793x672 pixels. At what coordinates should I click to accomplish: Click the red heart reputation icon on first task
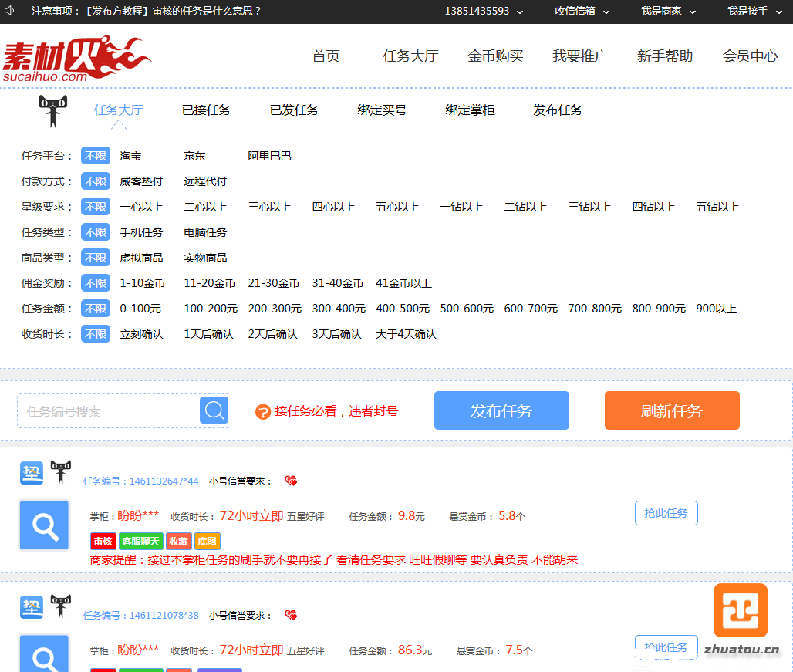tap(291, 481)
